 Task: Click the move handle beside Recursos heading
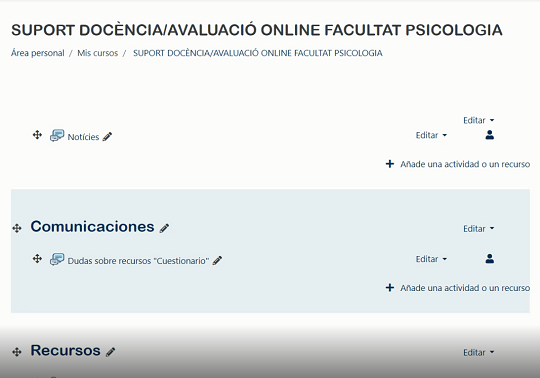[17, 352]
